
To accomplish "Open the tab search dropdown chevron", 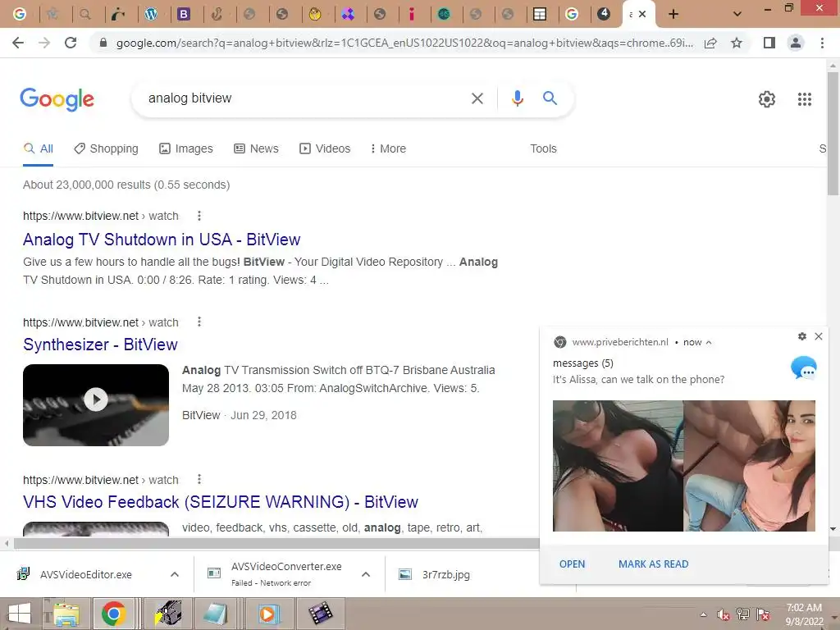I will pyautogui.click(x=737, y=15).
